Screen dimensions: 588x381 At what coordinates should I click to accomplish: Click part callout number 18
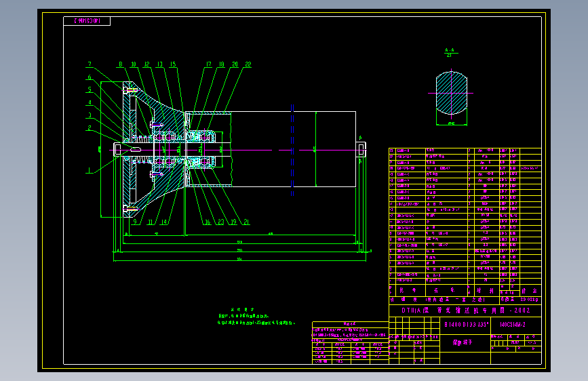point(222,64)
